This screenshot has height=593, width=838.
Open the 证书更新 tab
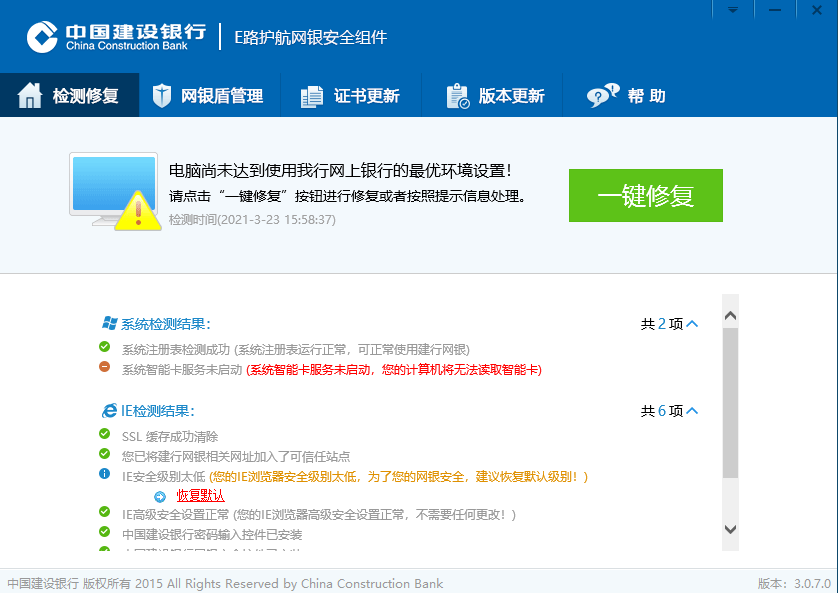coord(351,96)
